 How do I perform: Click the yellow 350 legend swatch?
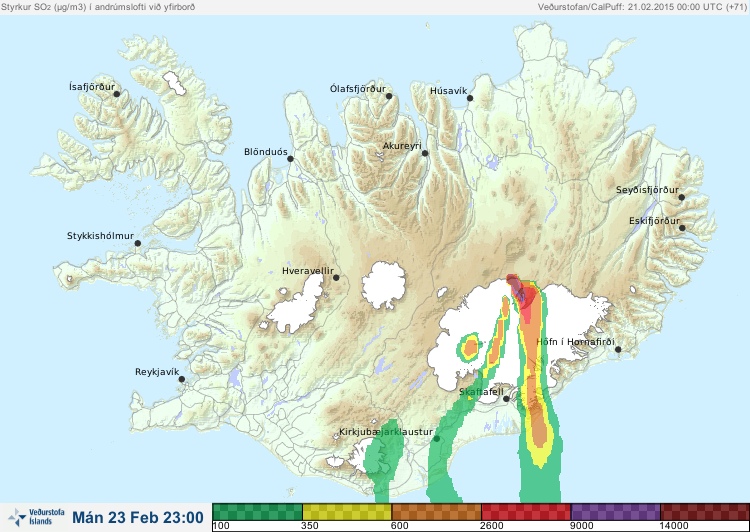[x=347, y=512]
